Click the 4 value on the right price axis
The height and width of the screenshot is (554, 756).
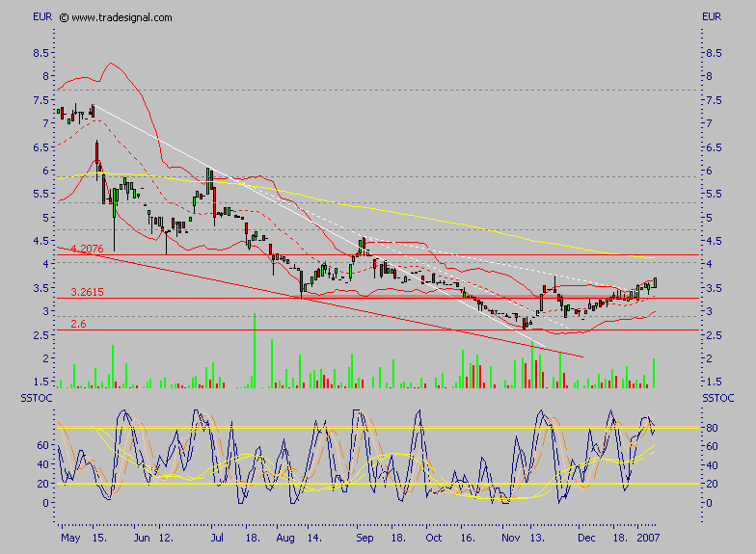click(x=710, y=264)
